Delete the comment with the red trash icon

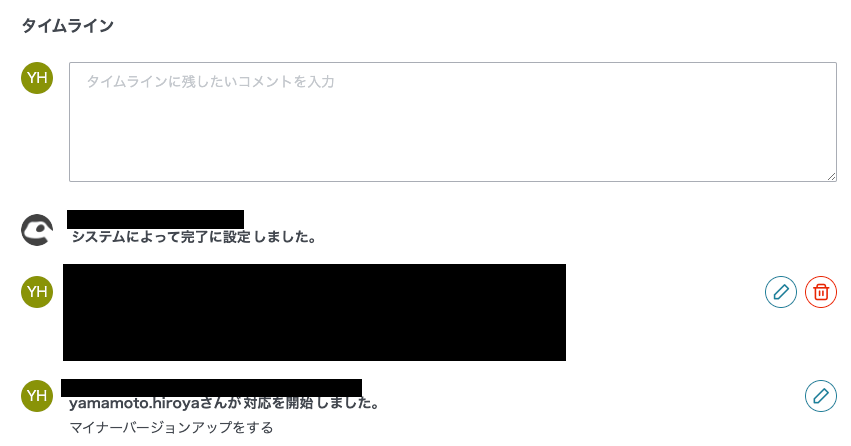point(821,292)
